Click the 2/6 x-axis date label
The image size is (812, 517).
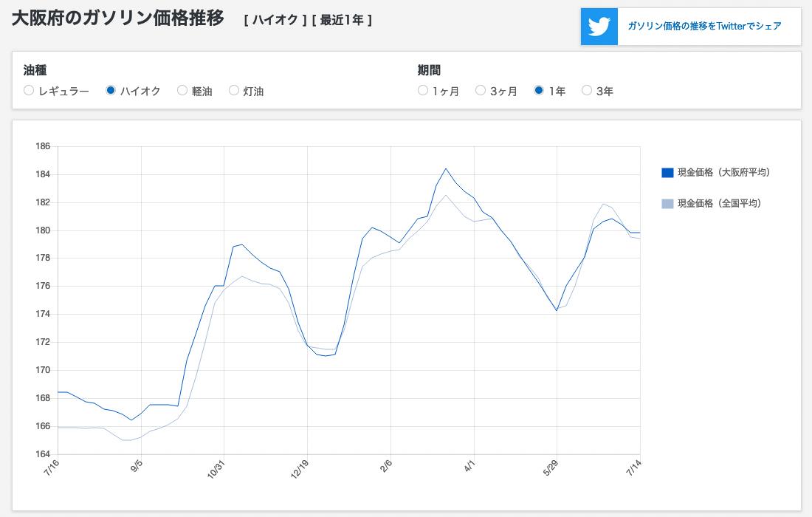click(386, 466)
